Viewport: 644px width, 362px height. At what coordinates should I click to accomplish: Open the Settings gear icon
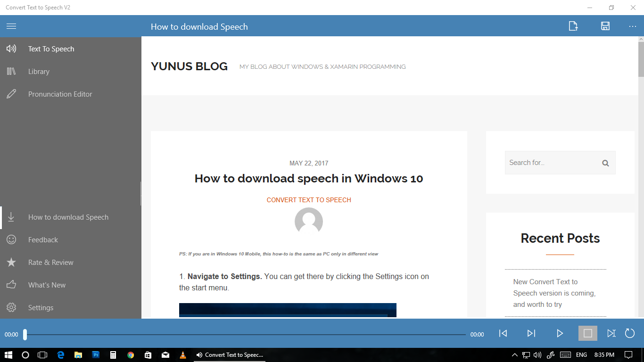(x=11, y=307)
